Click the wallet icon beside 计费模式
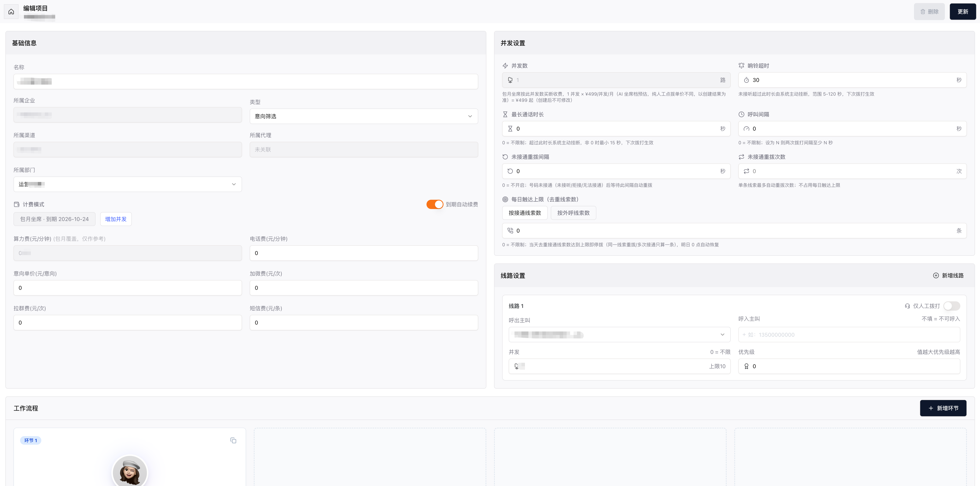The image size is (980, 486). click(17, 205)
